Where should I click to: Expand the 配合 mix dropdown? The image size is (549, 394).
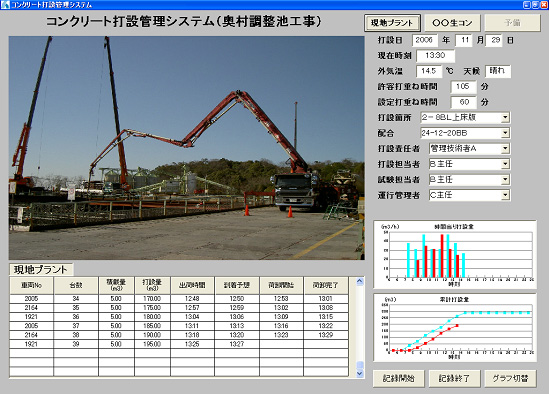click(x=505, y=133)
